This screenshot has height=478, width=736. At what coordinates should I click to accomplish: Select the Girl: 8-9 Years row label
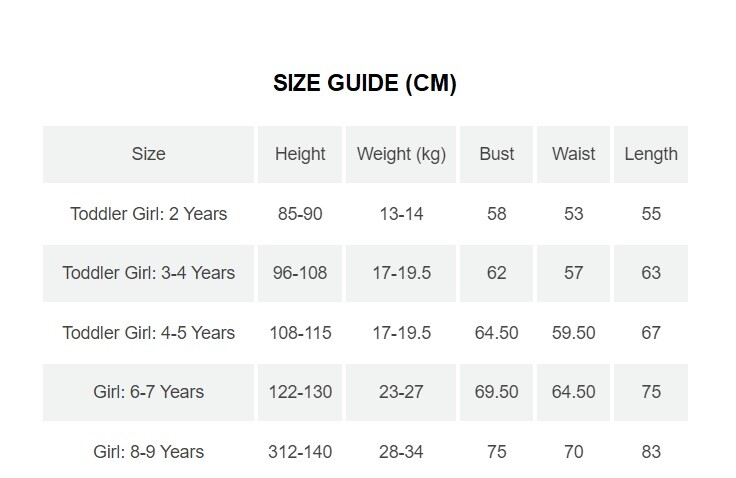[148, 452]
